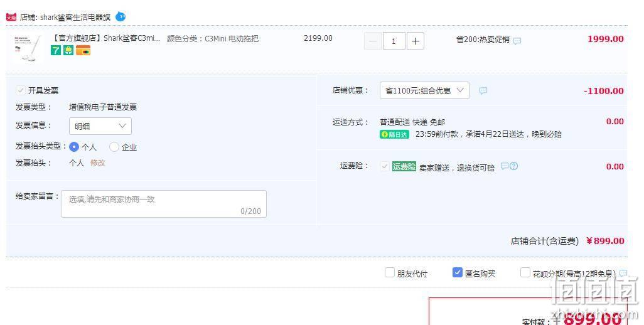This screenshot has height=325, width=644.
Task: Click the question mark help icon for 运费险
Action: 514,166
